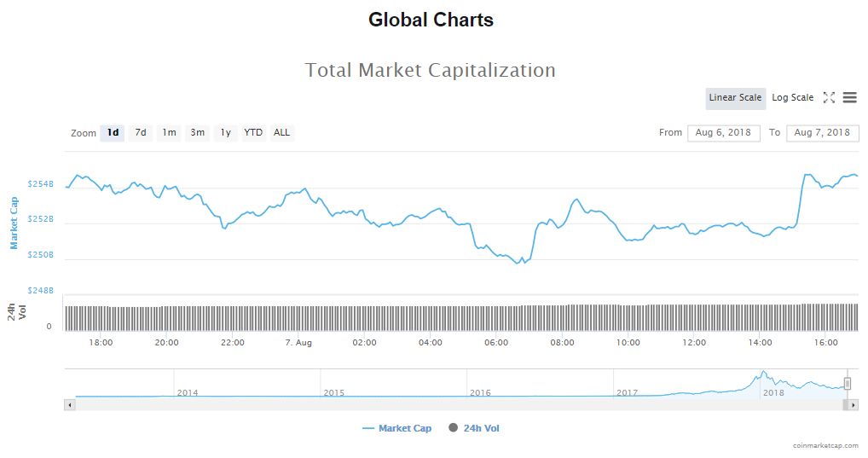The image size is (868, 458).
Task: Edit the From date field
Action: coord(723,133)
